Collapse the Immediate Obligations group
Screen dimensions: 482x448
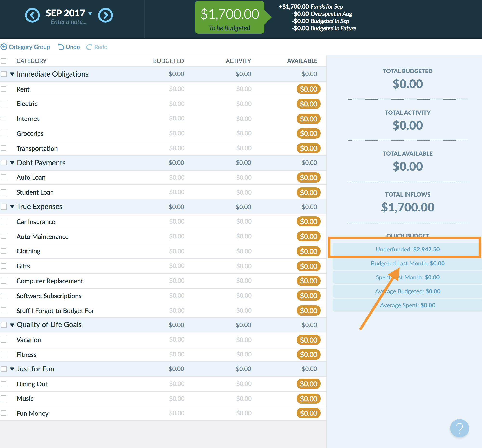[x=12, y=74]
